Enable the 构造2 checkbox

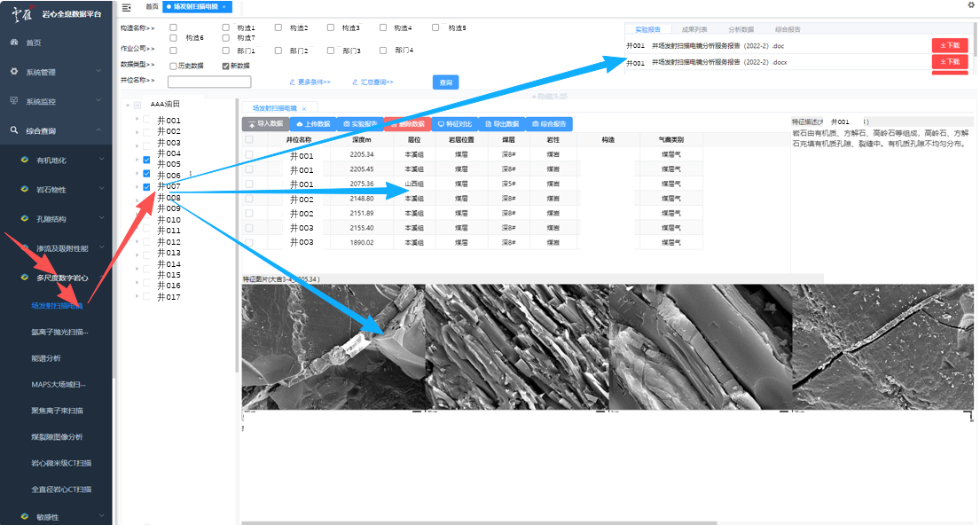pos(279,27)
